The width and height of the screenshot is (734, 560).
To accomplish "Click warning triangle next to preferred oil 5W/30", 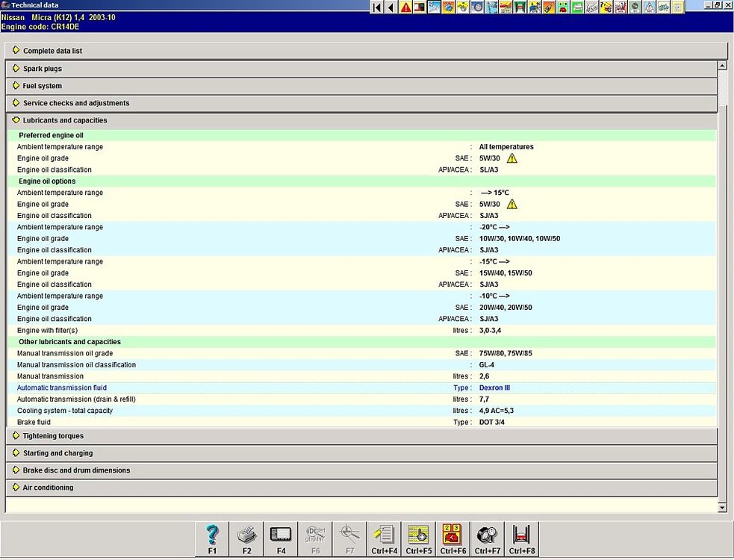I will [512, 158].
